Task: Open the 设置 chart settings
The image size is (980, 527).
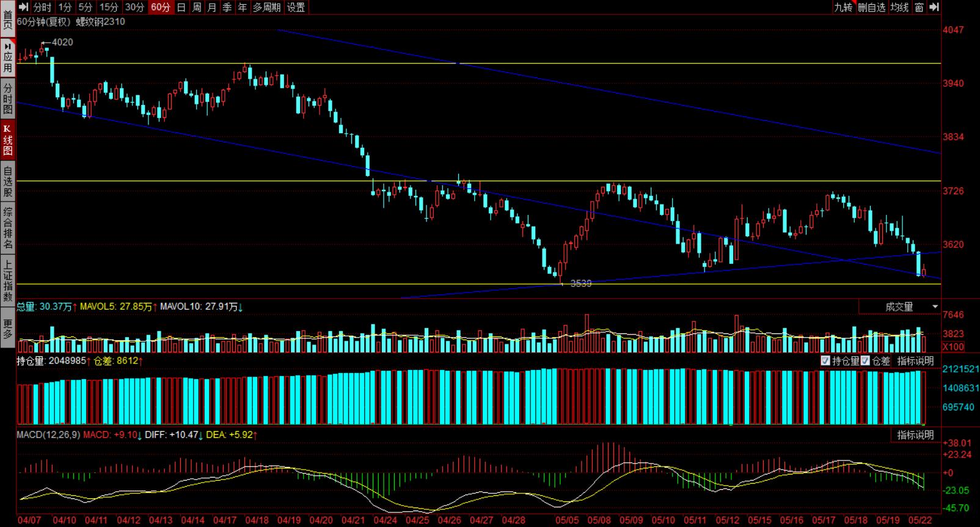Action: pyautogui.click(x=296, y=7)
